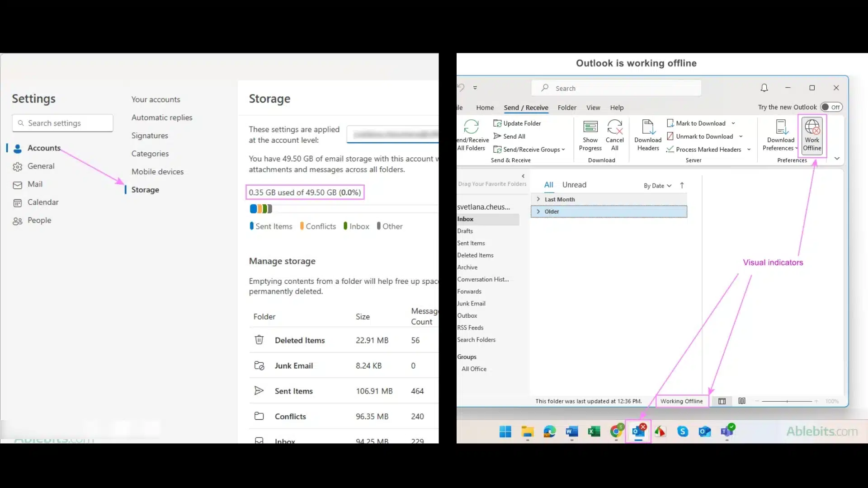Viewport: 868px width, 488px height.
Task: Collapse the ribbon with the chevron
Action: (837, 159)
